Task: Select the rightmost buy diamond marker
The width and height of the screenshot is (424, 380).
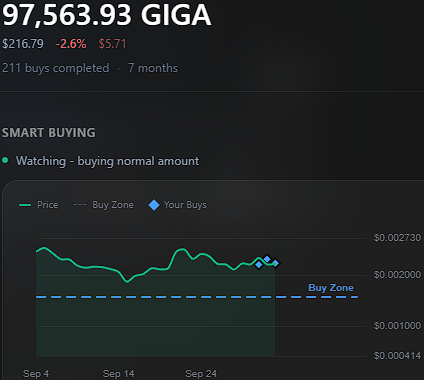Action: [275, 263]
